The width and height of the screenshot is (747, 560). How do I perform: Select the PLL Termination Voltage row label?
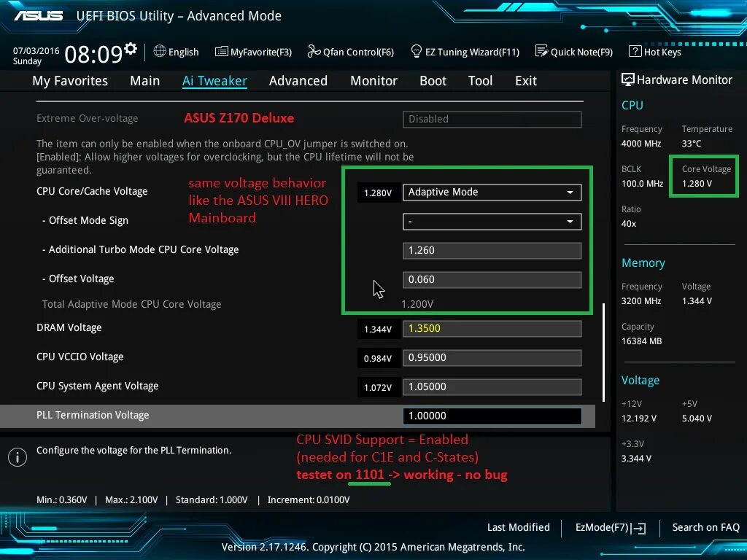[93, 415]
